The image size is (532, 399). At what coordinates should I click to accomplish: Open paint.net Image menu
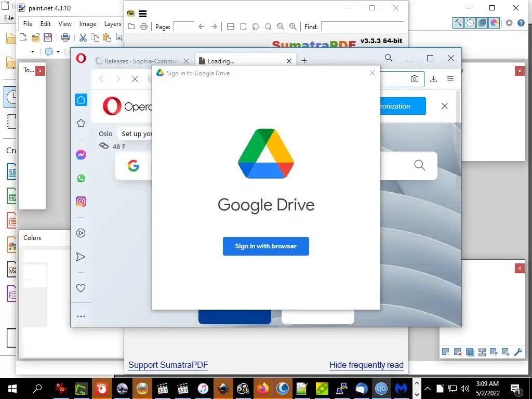[88, 24]
